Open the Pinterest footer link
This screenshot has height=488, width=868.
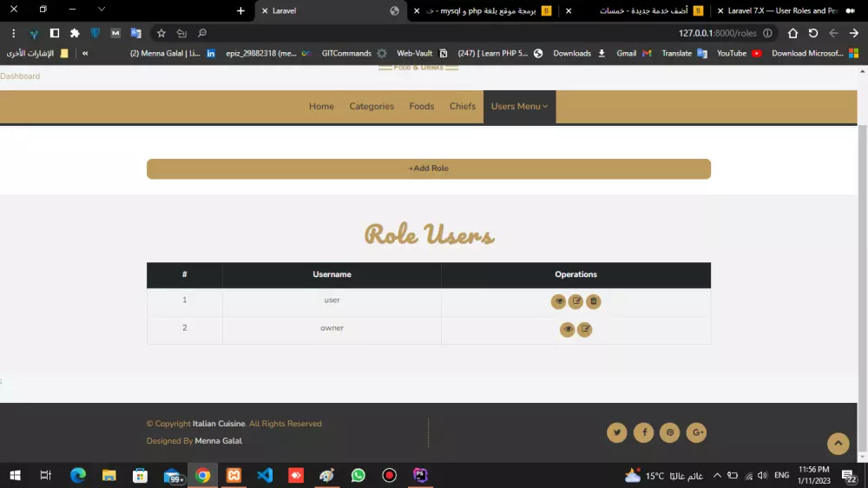click(670, 432)
